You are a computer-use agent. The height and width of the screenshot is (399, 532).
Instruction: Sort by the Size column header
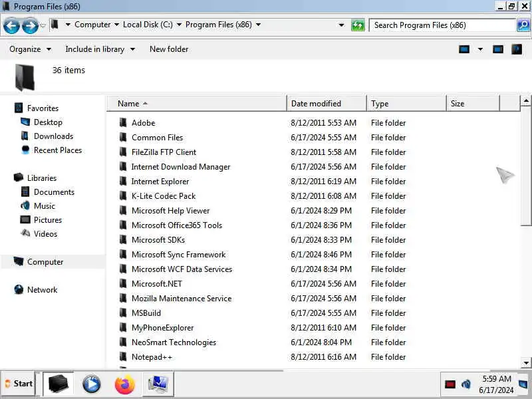coord(473,104)
